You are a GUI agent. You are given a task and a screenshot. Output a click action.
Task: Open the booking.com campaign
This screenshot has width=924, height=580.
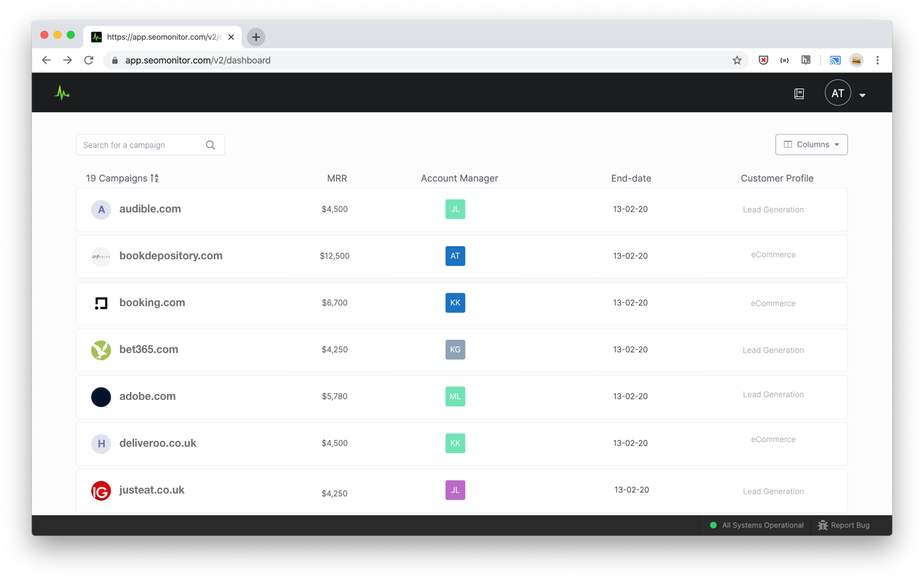(152, 303)
